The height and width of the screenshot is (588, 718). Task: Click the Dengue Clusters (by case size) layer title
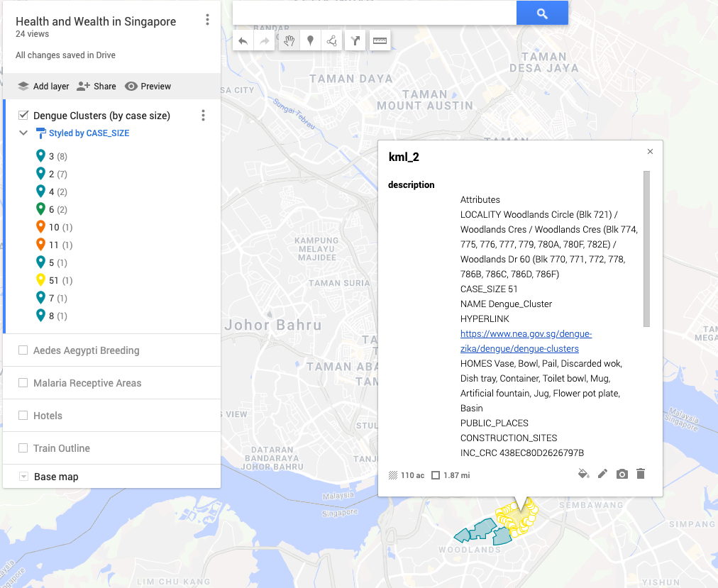click(x=101, y=116)
